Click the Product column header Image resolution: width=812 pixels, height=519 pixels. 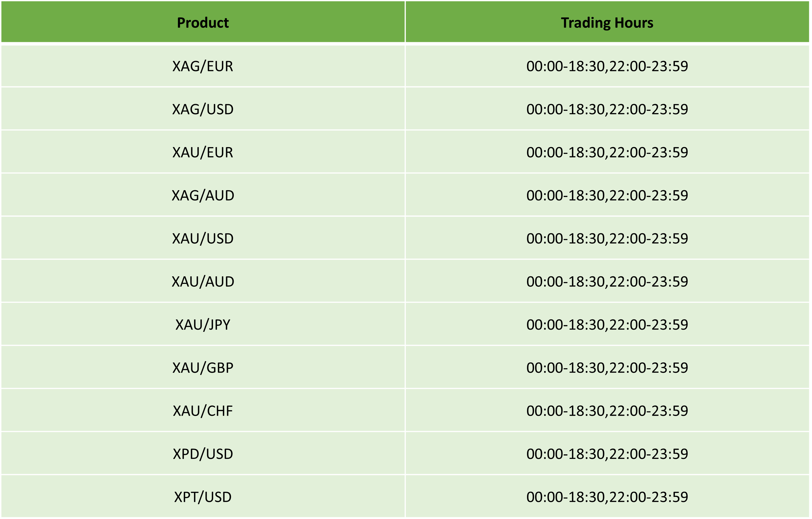(x=203, y=22)
